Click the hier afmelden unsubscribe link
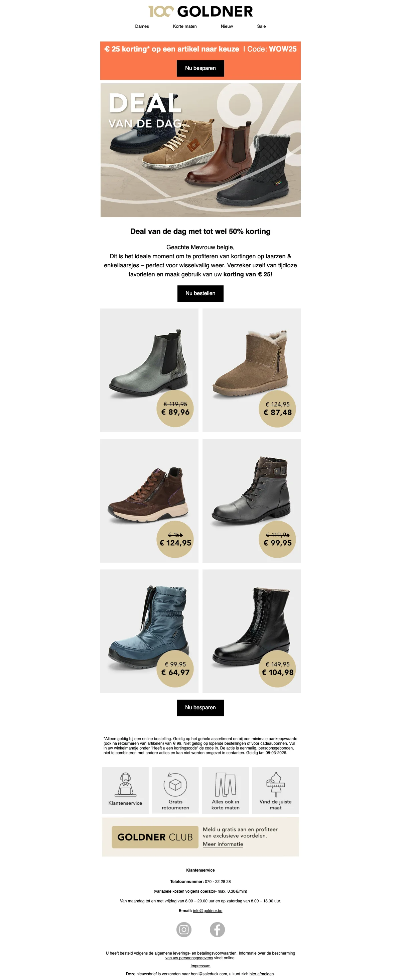 point(262,974)
